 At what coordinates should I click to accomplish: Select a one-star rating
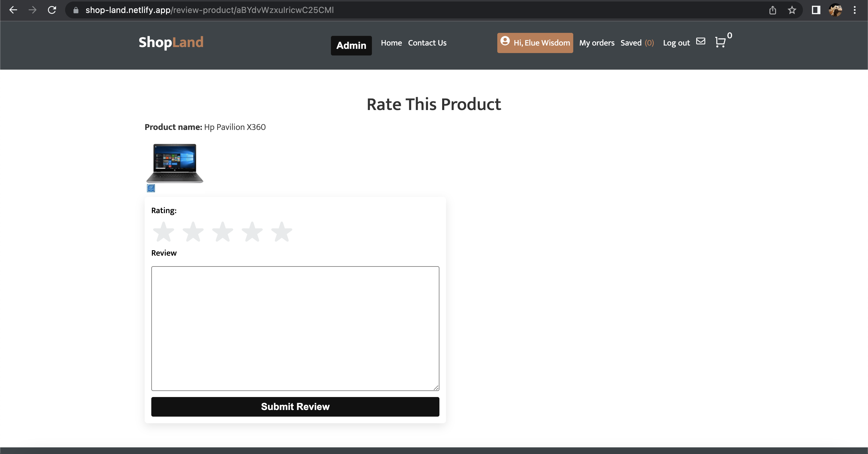pyautogui.click(x=164, y=232)
